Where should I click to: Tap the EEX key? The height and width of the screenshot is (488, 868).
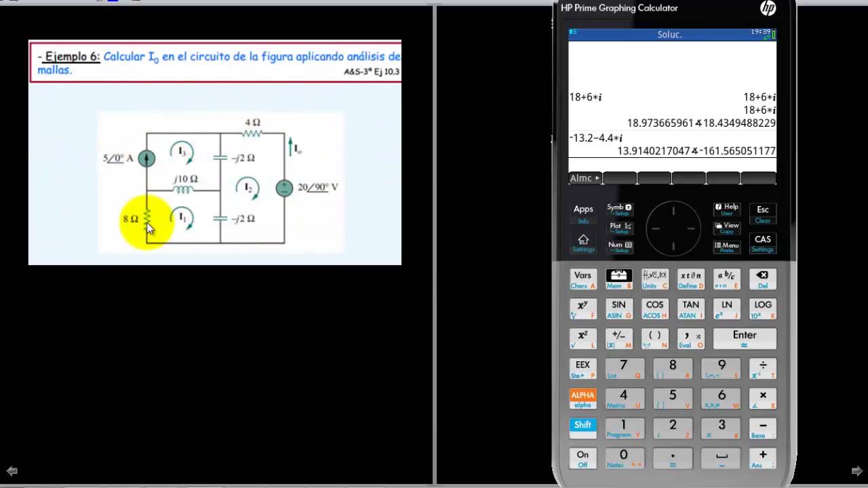coord(583,369)
